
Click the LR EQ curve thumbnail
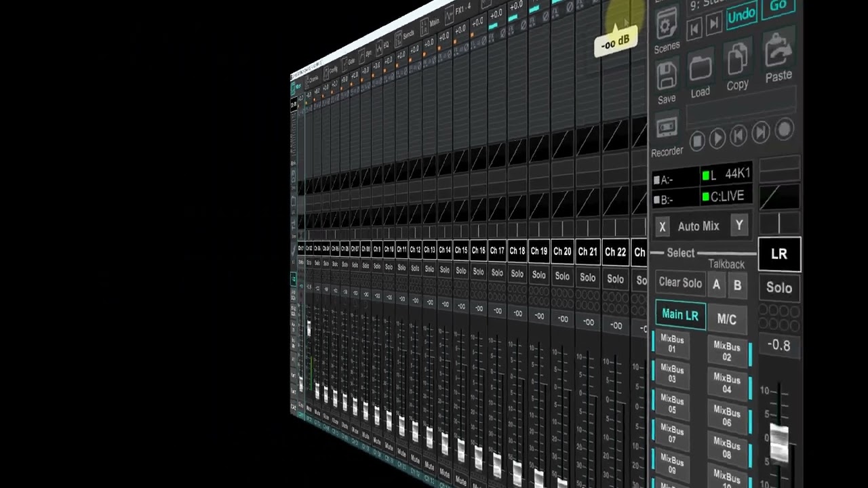point(780,196)
